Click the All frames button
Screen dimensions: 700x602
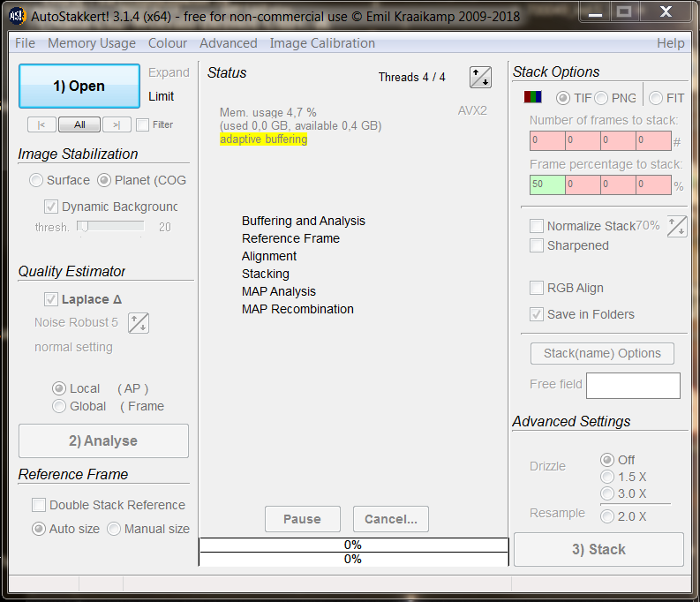coord(79,124)
